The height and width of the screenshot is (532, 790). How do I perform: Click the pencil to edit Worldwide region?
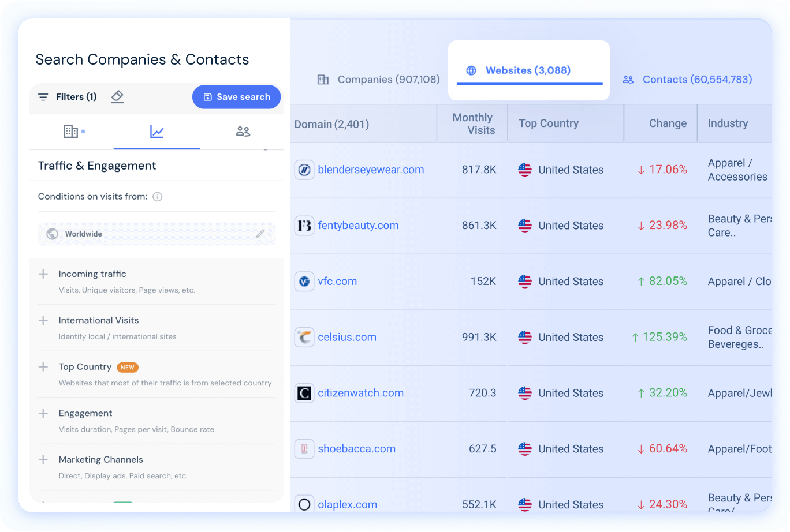(x=260, y=234)
